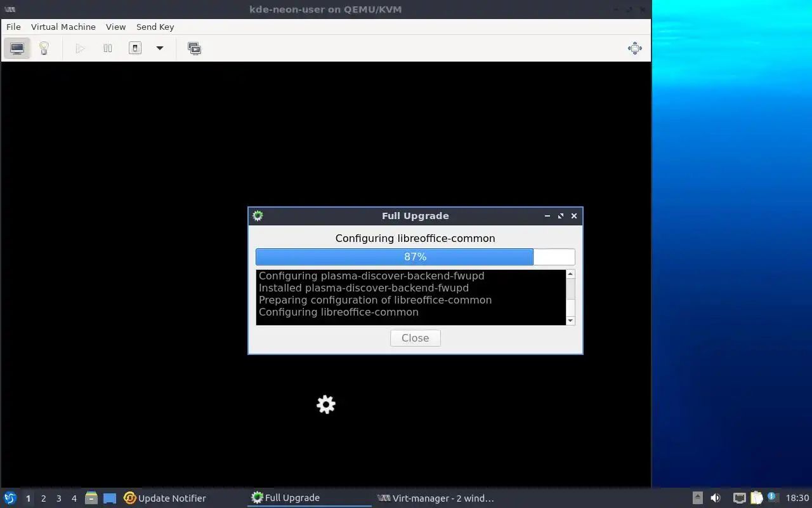Open file manager from panel
The height and width of the screenshot is (508, 812).
pos(91,498)
